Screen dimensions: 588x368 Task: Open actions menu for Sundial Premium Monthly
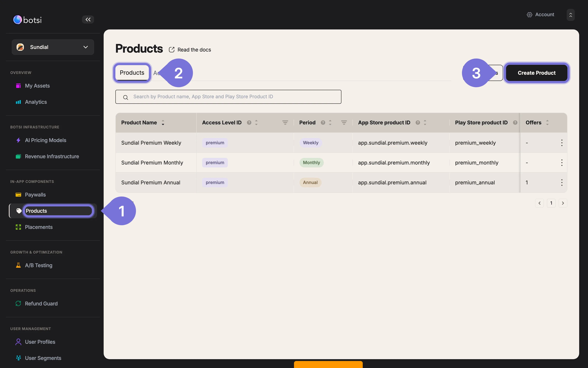tap(562, 163)
